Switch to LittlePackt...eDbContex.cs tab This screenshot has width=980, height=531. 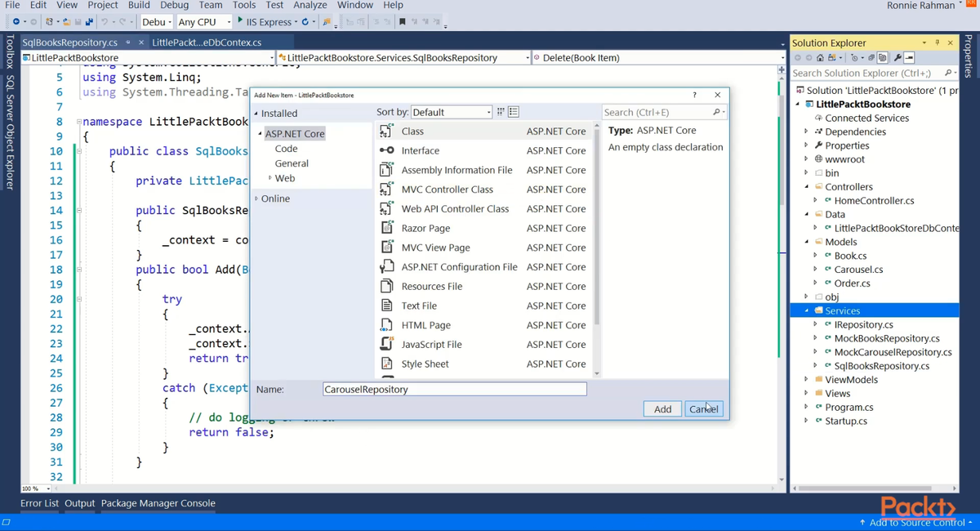pos(207,42)
